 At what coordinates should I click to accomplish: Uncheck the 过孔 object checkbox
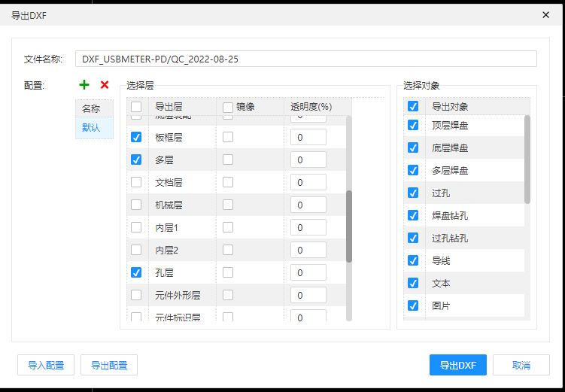(413, 193)
